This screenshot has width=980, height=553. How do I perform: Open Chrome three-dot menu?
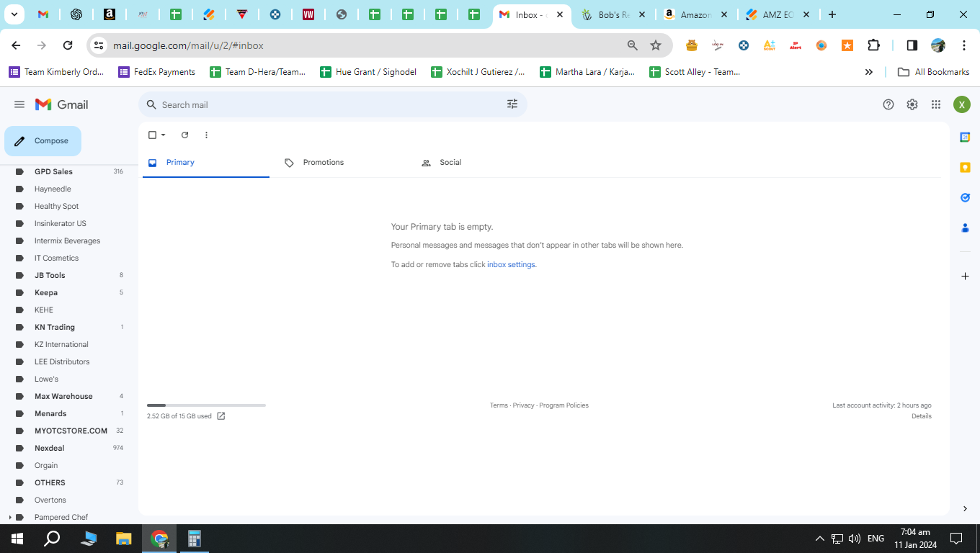click(x=964, y=45)
